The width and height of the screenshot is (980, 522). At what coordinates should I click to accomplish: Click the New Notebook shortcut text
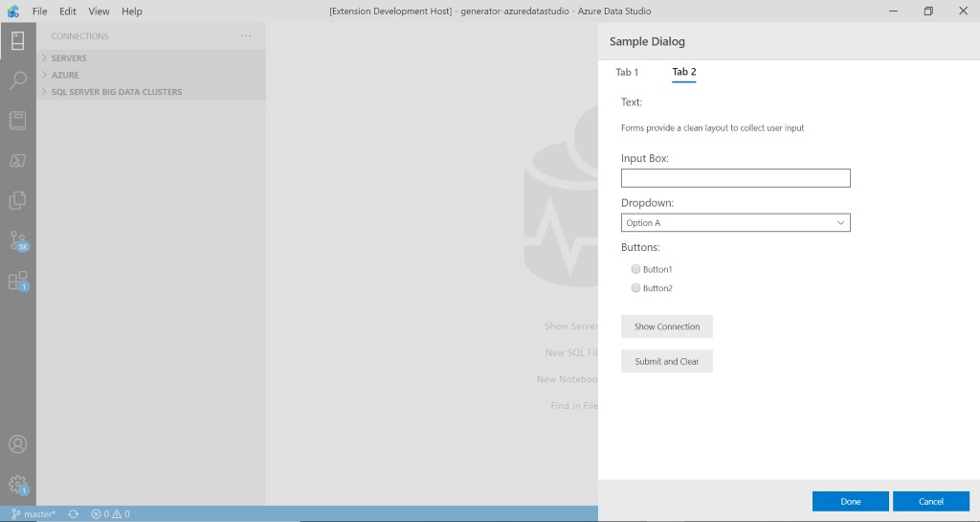pos(567,379)
